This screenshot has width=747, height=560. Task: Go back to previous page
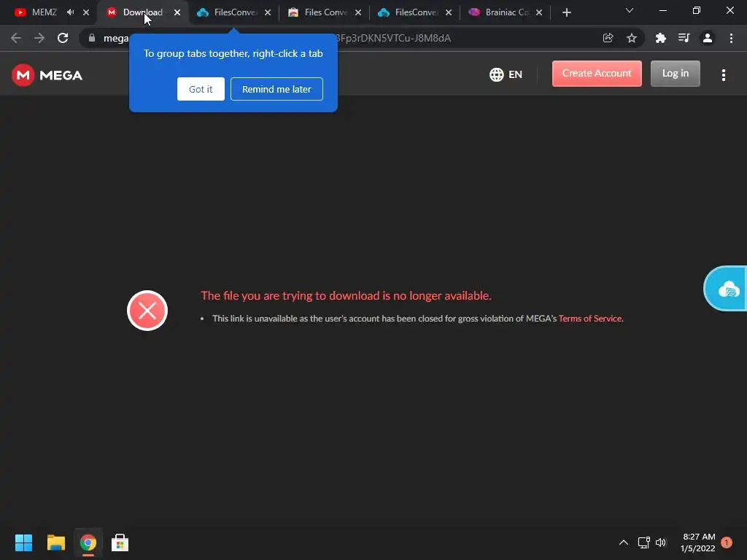[x=16, y=38]
